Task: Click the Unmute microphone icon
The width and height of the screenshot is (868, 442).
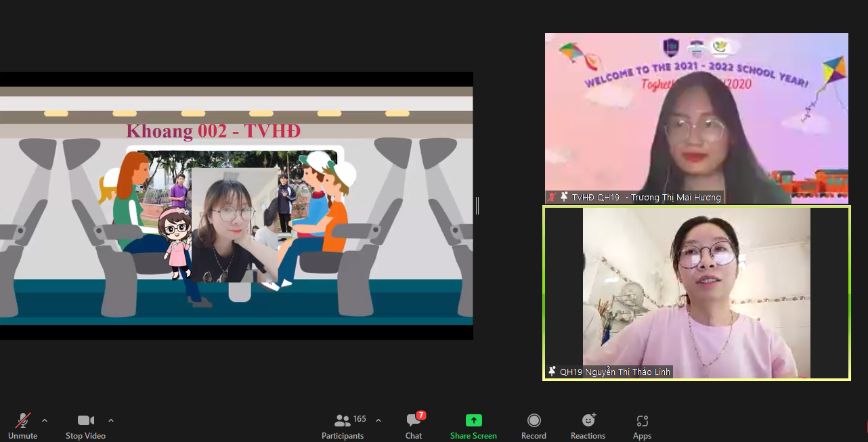Action: click(x=23, y=420)
